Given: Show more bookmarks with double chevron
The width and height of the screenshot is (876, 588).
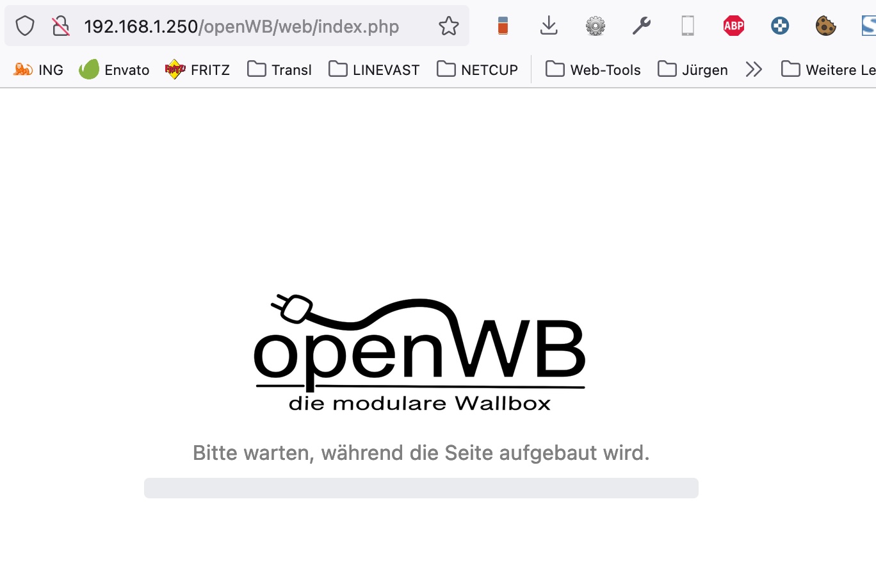Looking at the screenshot, I should [x=754, y=69].
